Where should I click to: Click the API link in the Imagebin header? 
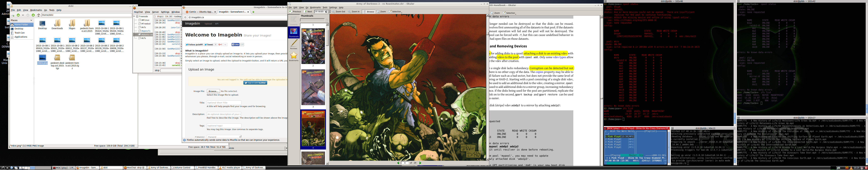(217, 24)
